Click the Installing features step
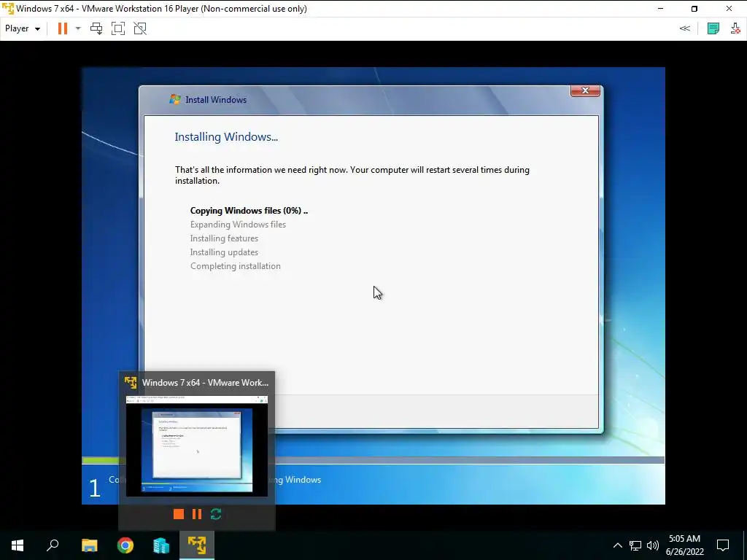 coord(224,238)
